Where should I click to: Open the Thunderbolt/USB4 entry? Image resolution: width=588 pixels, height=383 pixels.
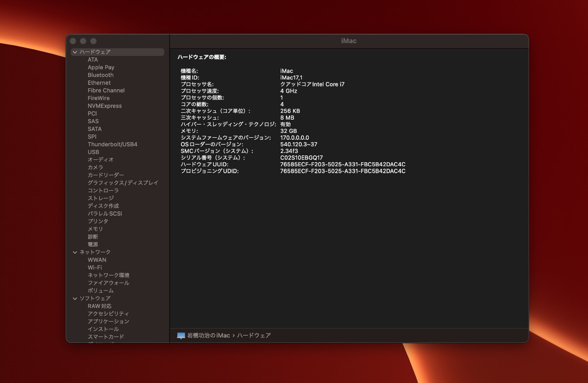[x=112, y=144]
